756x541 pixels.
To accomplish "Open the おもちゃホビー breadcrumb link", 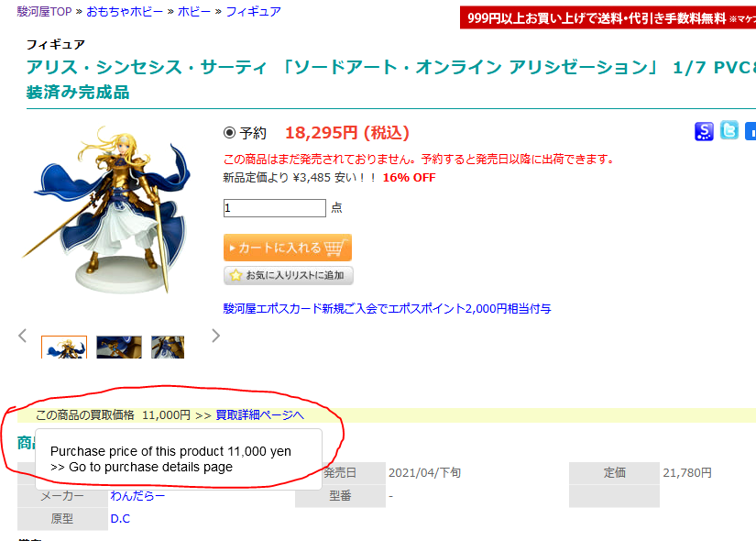I will pos(125,12).
